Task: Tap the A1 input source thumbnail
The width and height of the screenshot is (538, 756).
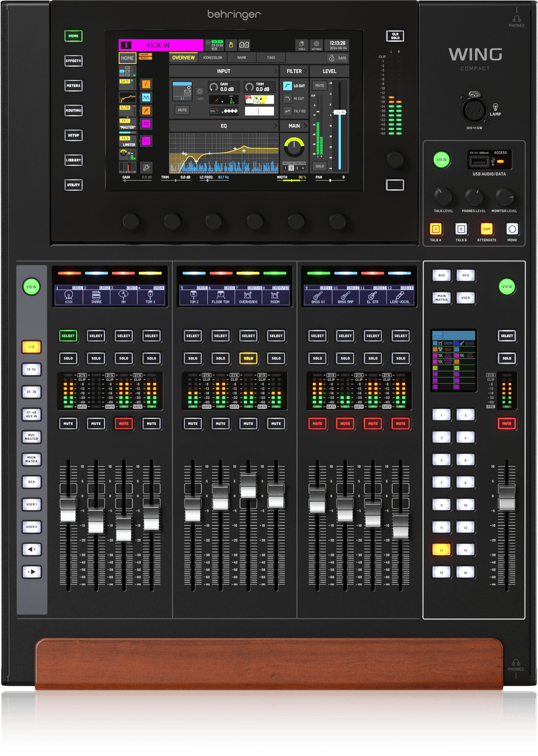Action: [x=182, y=91]
